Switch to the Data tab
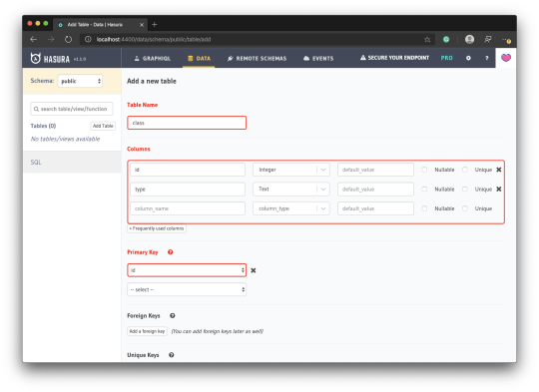Screen dimensions: 539x392 [x=199, y=59]
